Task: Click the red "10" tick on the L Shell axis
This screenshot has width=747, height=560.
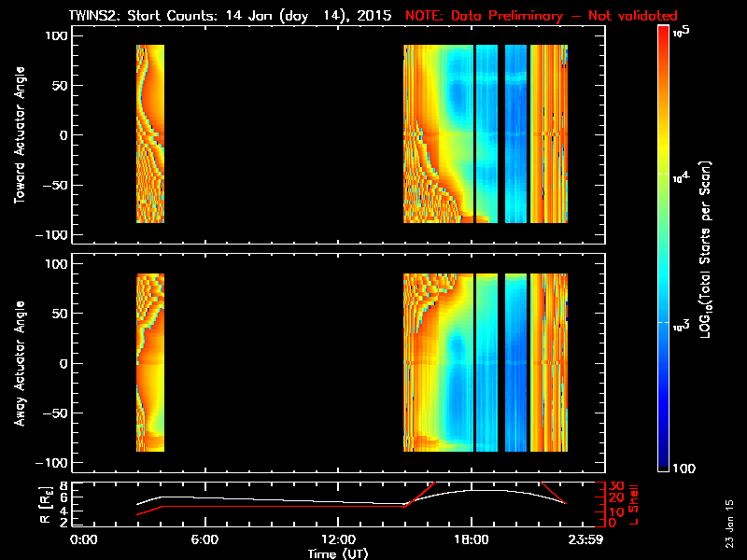Action: (x=616, y=511)
